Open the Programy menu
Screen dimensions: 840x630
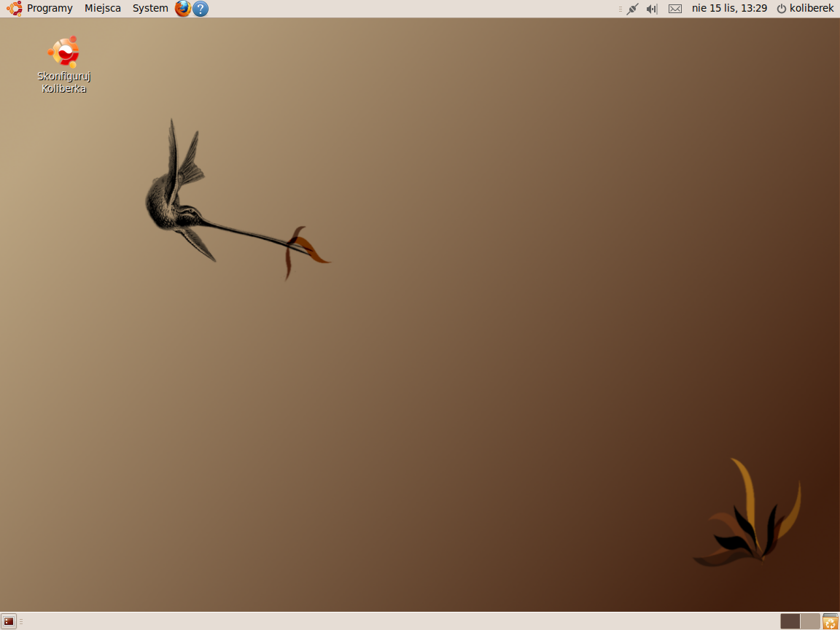pos(50,9)
